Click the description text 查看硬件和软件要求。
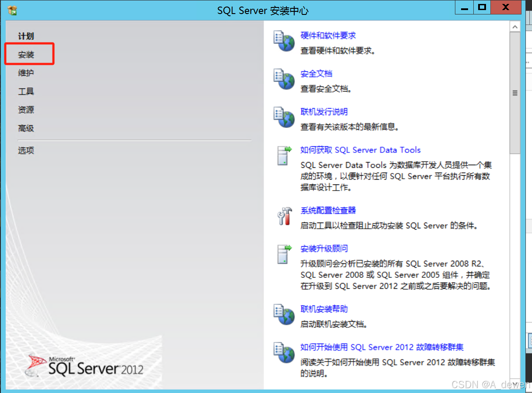The width and height of the screenshot is (532, 393). (338, 51)
